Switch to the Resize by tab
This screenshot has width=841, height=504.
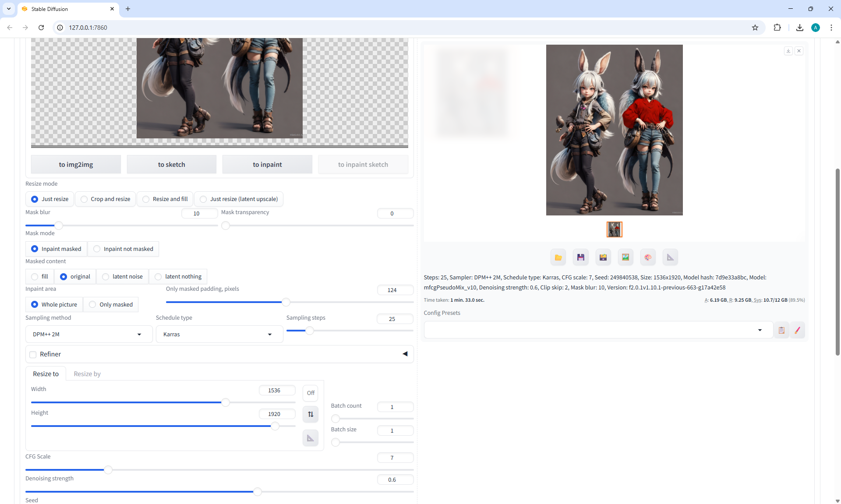[87, 374]
